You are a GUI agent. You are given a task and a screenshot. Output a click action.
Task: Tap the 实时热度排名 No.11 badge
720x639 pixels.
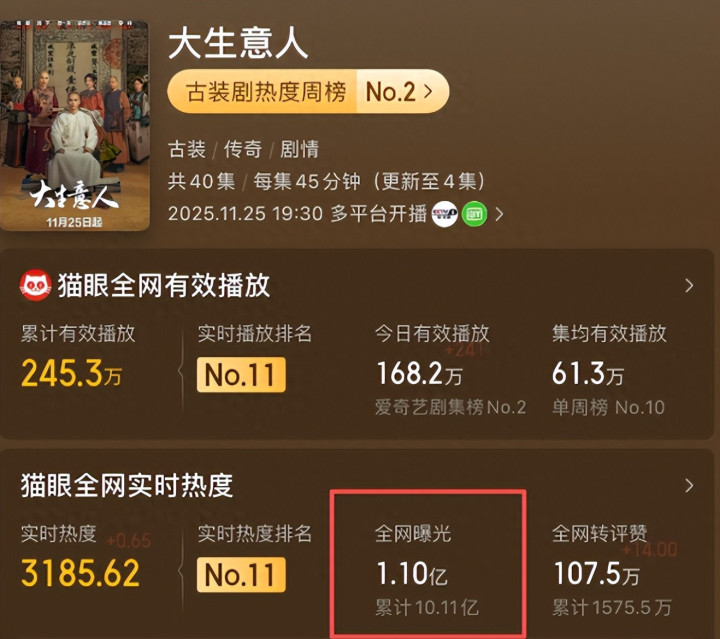pos(241,575)
